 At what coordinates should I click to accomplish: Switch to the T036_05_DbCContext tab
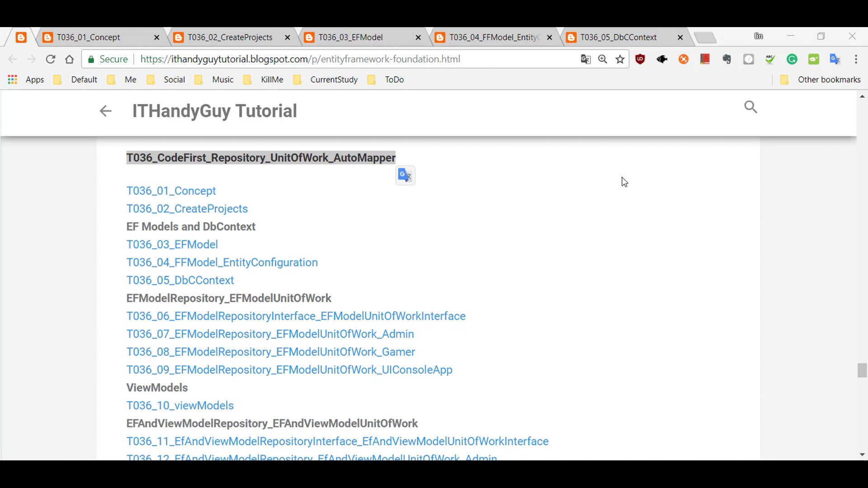[x=618, y=38]
